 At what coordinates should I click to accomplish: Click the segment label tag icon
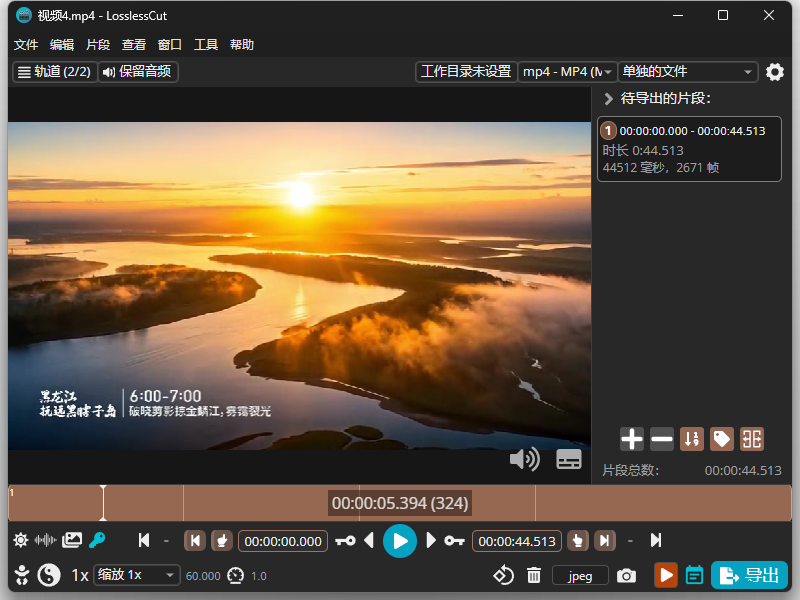pyautogui.click(x=721, y=439)
